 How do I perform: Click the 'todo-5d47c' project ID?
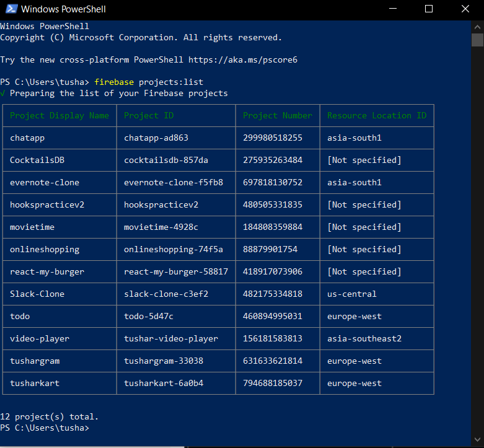tap(149, 316)
